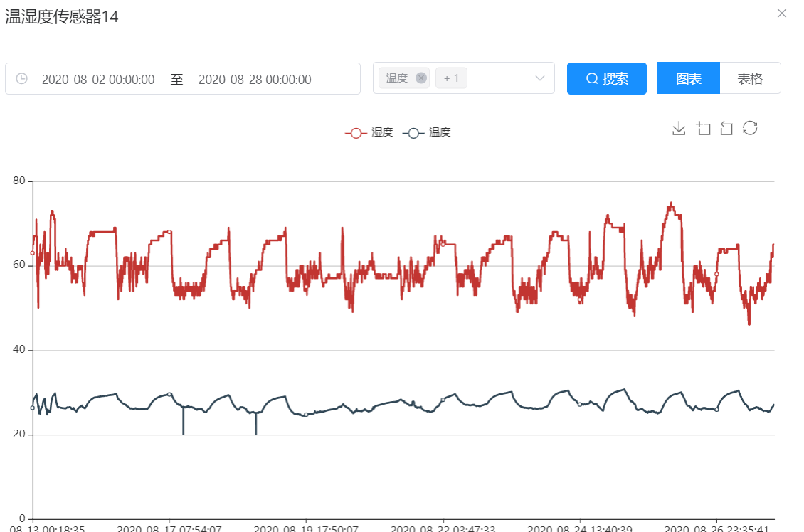Click the 2020-08-17 07:54:07 x-axis label
This screenshot has width=804, height=532.
169,528
